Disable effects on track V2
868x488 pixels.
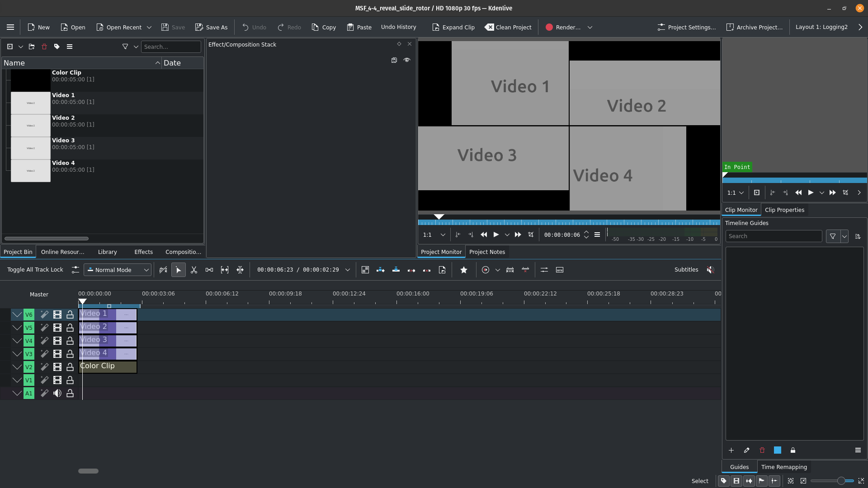[x=44, y=367]
